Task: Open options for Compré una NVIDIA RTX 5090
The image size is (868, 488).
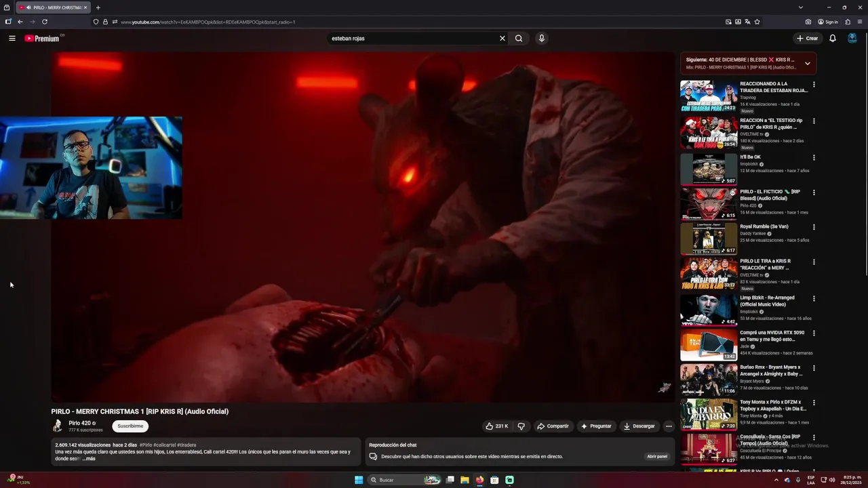Action: (x=814, y=333)
